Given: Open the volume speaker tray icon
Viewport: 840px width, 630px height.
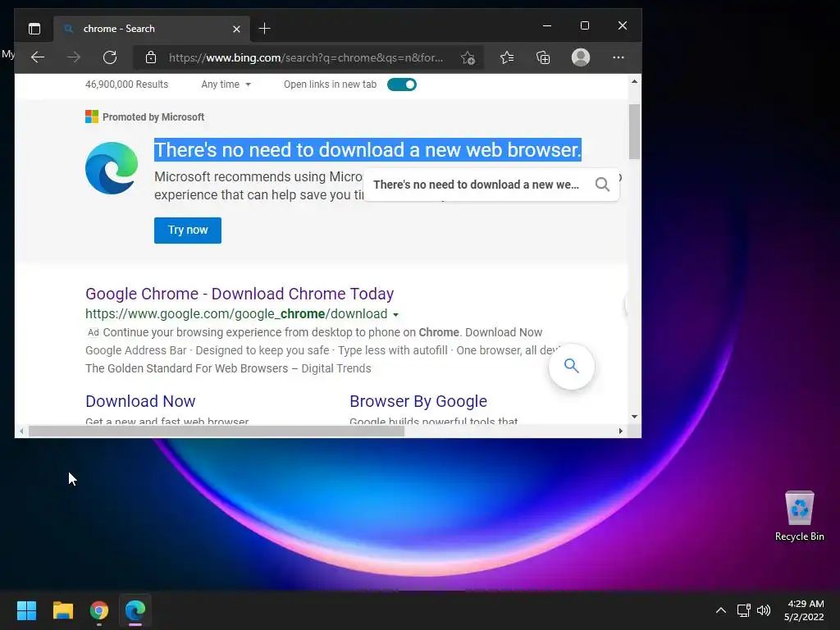Looking at the screenshot, I should (764, 610).
